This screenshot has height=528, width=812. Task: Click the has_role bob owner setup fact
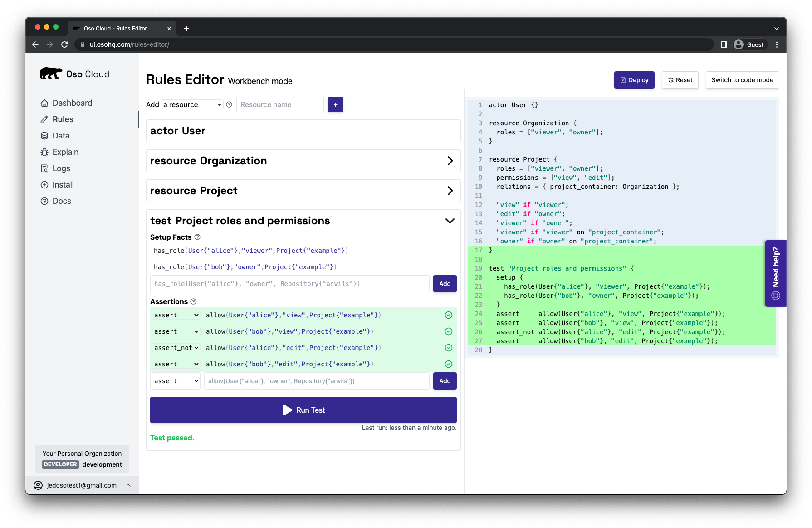pyautogui.click(x=245, y=267)
